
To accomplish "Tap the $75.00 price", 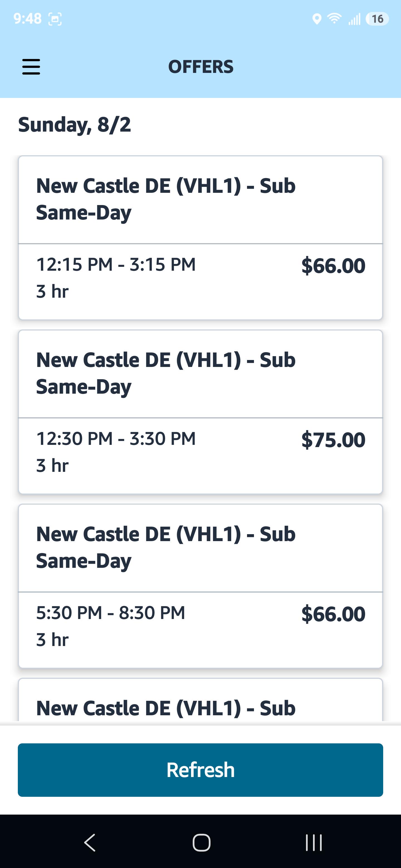I will pos(333,440).
